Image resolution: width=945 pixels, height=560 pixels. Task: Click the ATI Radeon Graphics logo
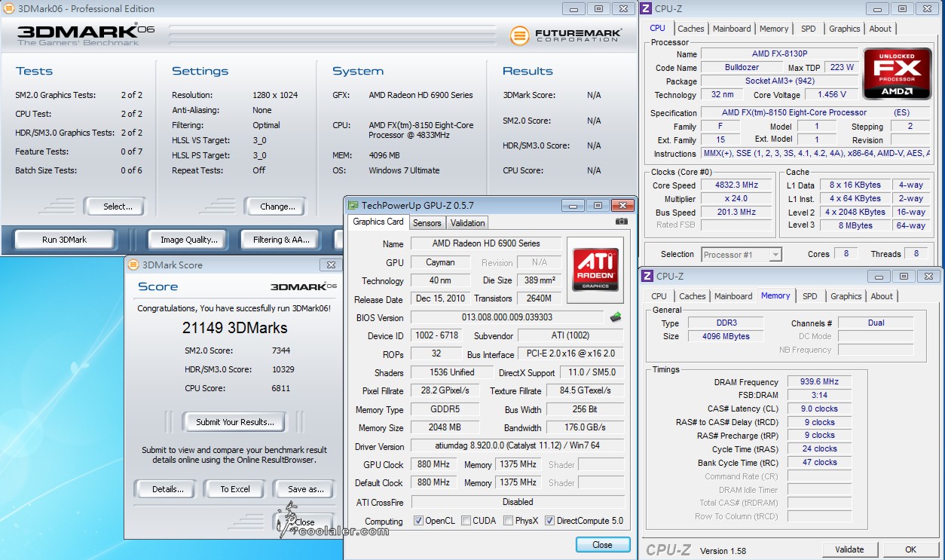coord(596,271)
